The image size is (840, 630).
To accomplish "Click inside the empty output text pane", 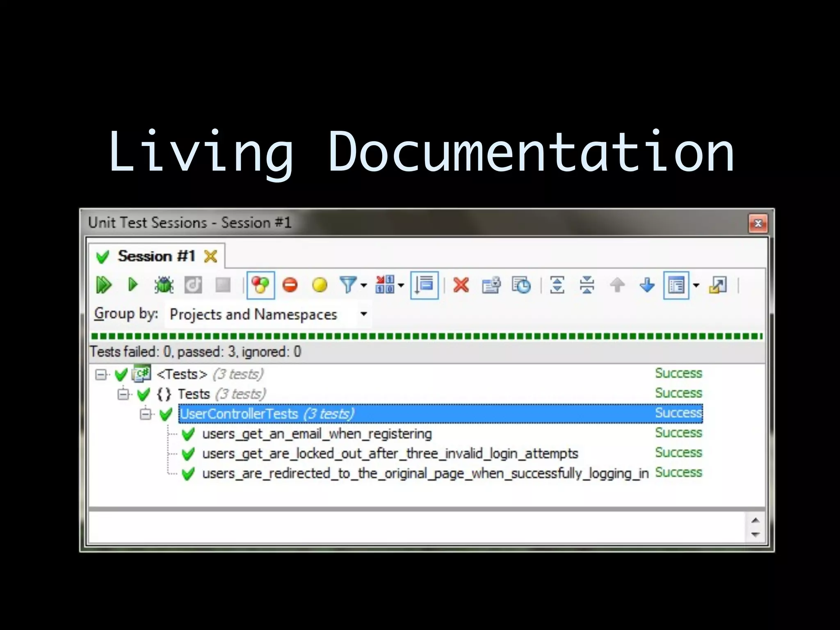I will pyautogui.click(x=418, y=527).
